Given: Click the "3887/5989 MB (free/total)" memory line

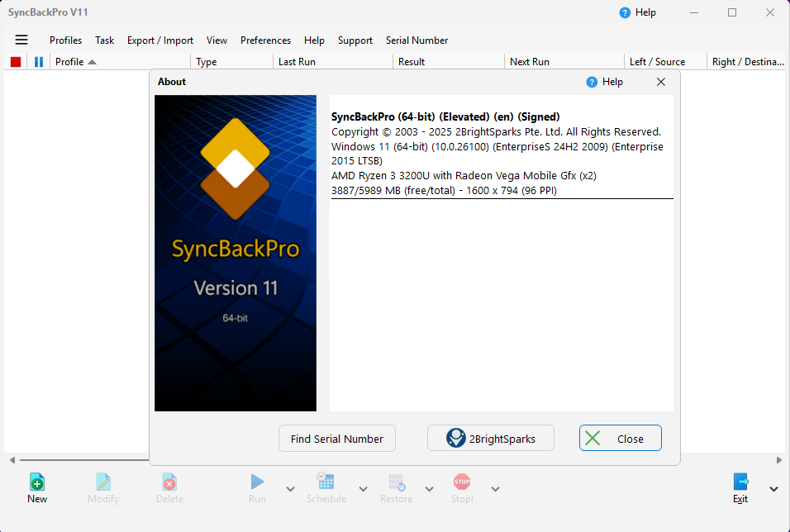Looking at the screenshot, I should pos(444,191).
